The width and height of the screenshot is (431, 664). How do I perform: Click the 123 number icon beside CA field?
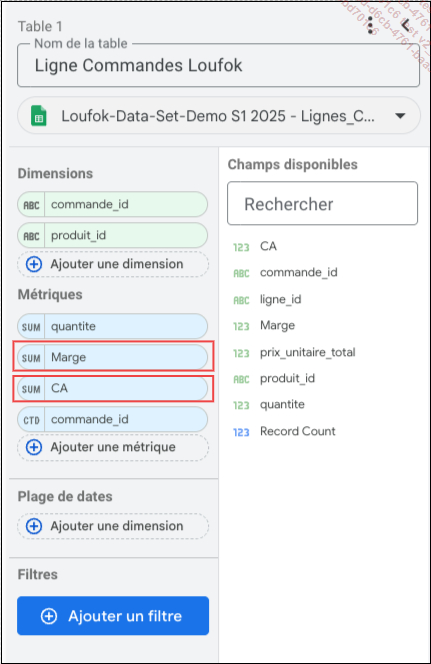tap(241, 247)
